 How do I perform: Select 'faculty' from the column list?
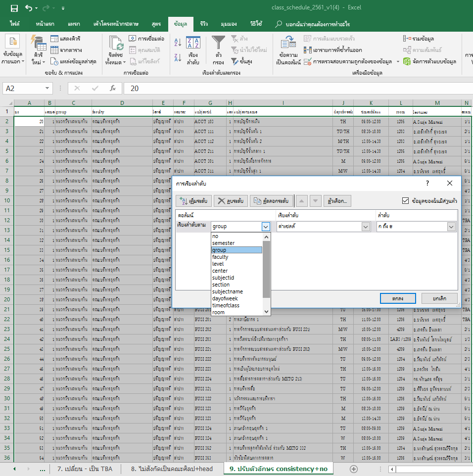point(220,257)
